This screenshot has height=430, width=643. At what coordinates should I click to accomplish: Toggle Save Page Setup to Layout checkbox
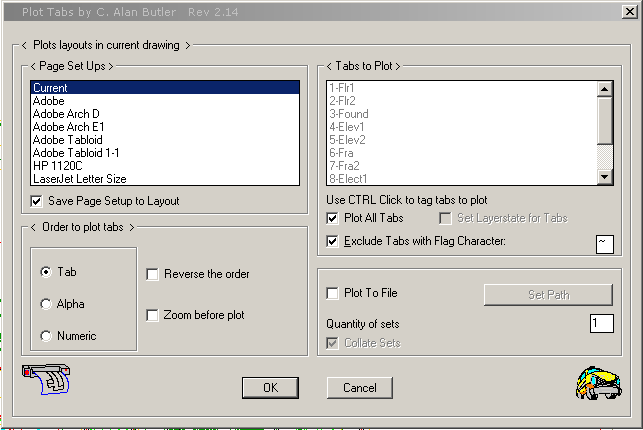pos(38,201)
